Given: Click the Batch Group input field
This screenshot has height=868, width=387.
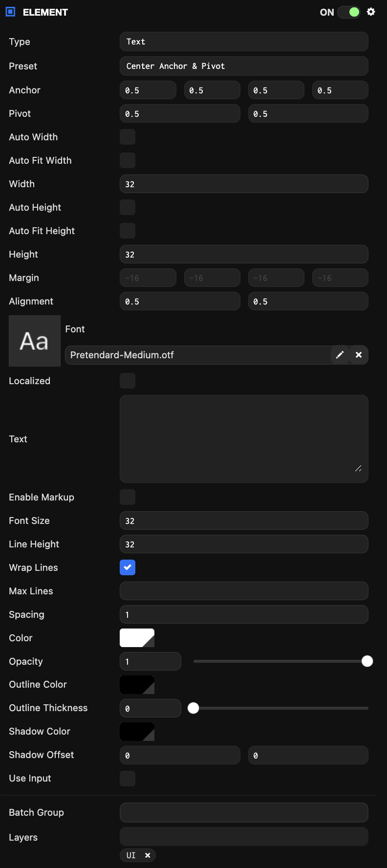Looking at the screenshot, I should point(244,812).
